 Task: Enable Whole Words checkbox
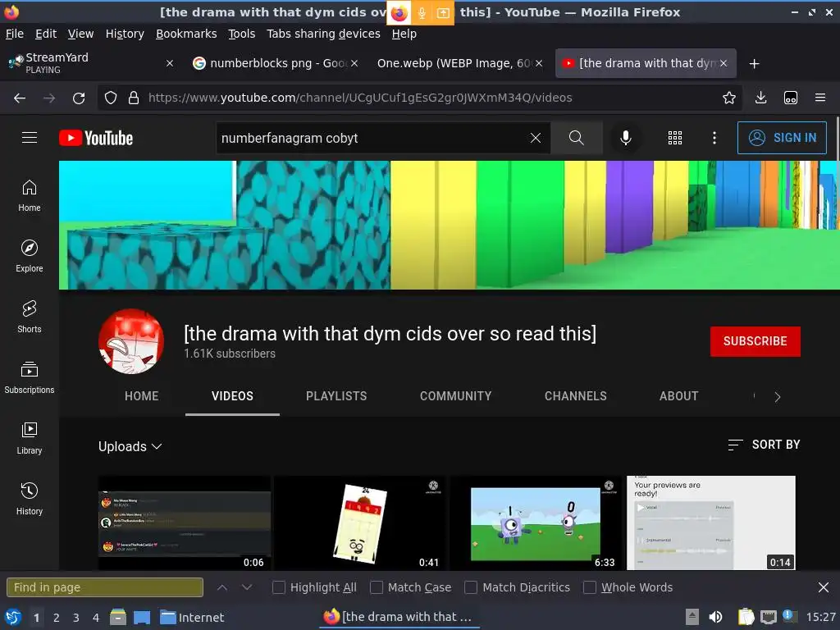[589, 587]
